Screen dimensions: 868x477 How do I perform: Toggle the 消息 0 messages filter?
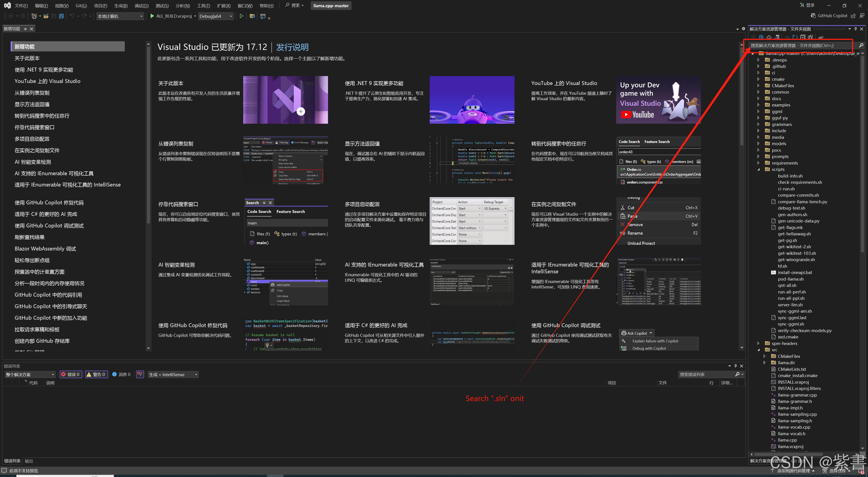pos(121,374)
